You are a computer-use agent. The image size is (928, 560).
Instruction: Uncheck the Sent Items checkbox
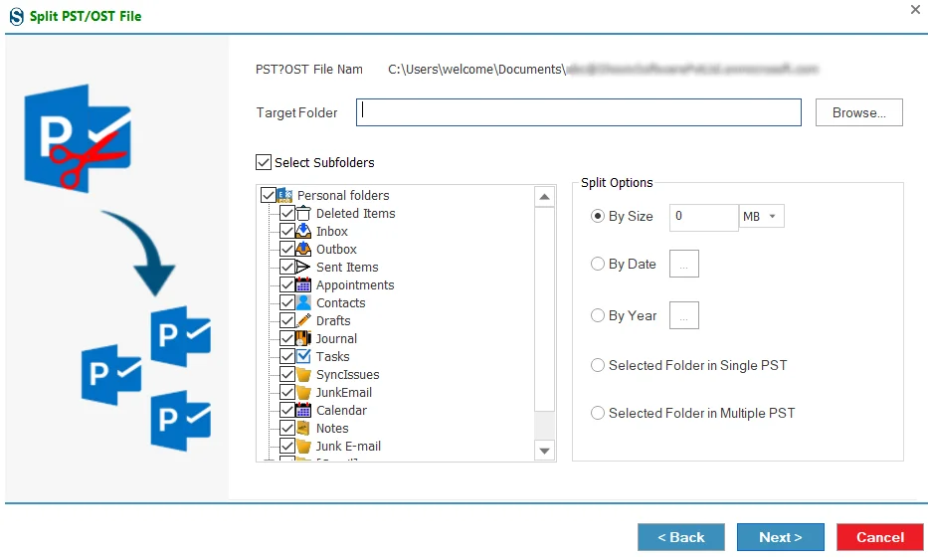287,267
